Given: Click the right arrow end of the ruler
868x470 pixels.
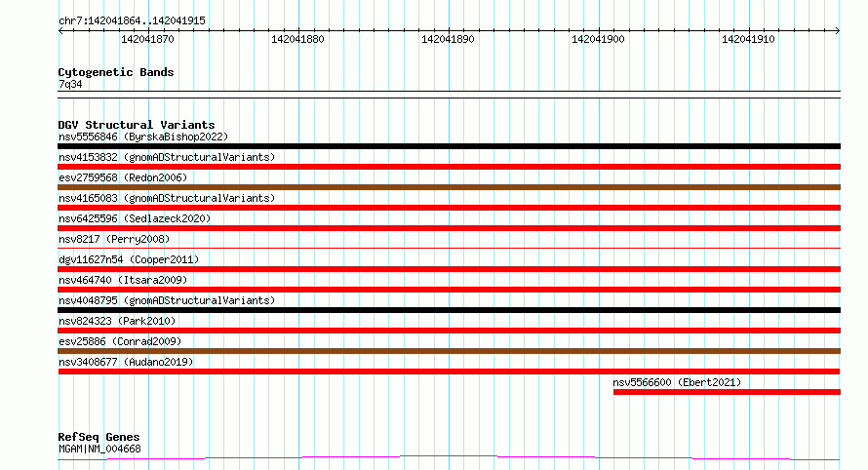Looking at the screenshot, I should [x=838, y=31].
